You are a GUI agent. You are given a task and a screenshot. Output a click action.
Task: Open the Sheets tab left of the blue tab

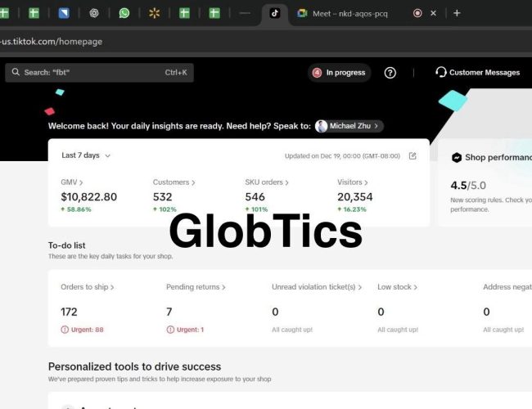(34, 13)
